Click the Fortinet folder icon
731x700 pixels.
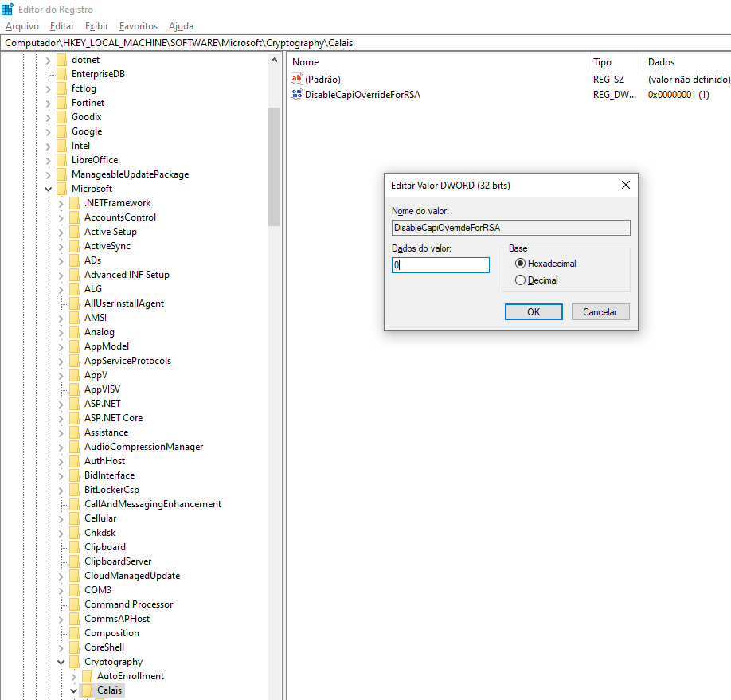pyautogui.click(x=61, y=103)
